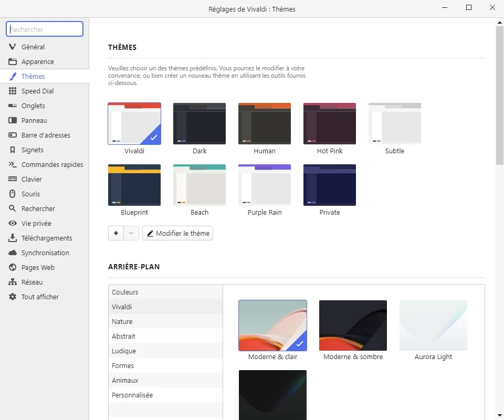Click the Vie privée eye icon

(x=13, y=223)
